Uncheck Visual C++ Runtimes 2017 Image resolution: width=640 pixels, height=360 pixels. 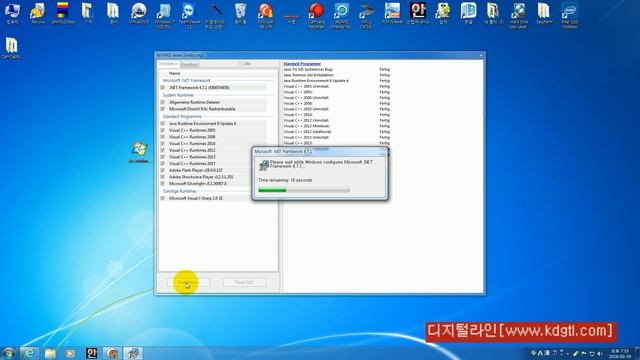[163, 164]
